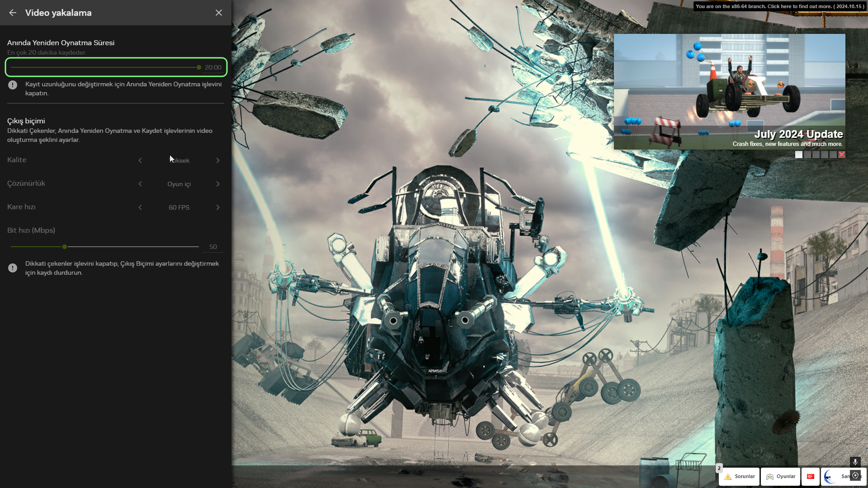Close the Video yakalama overlay panel
The height and width of the screenshot is (488, 868).
(219, 13)
